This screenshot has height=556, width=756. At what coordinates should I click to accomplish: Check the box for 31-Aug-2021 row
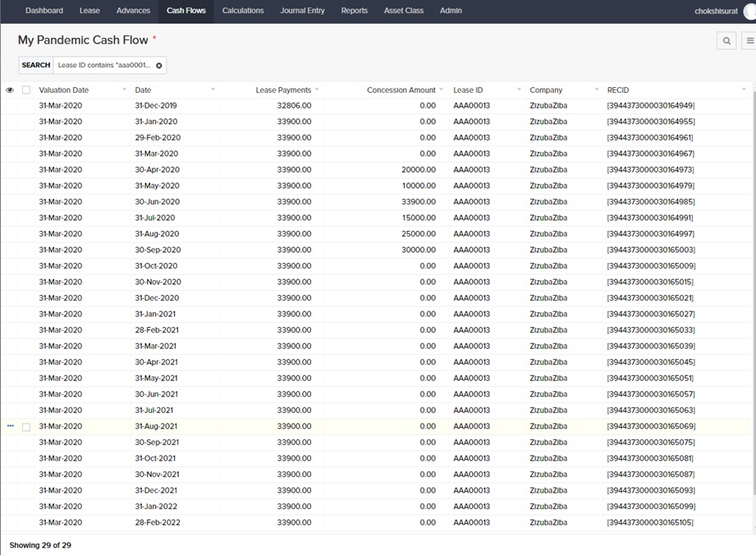(26, 427)
